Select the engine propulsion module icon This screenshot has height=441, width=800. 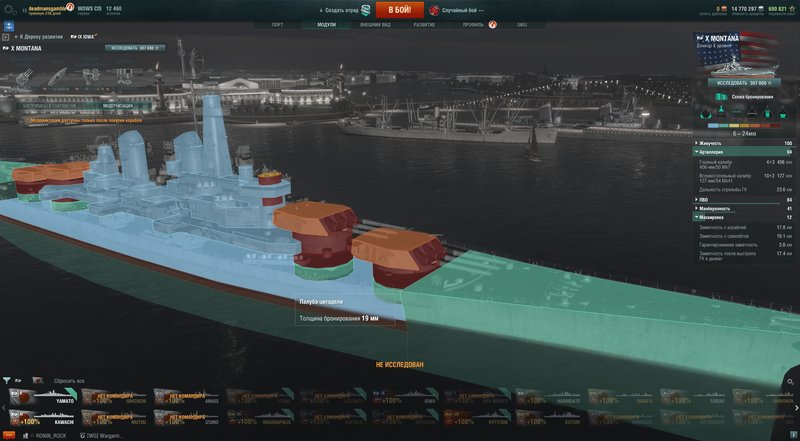coord(90,77)
